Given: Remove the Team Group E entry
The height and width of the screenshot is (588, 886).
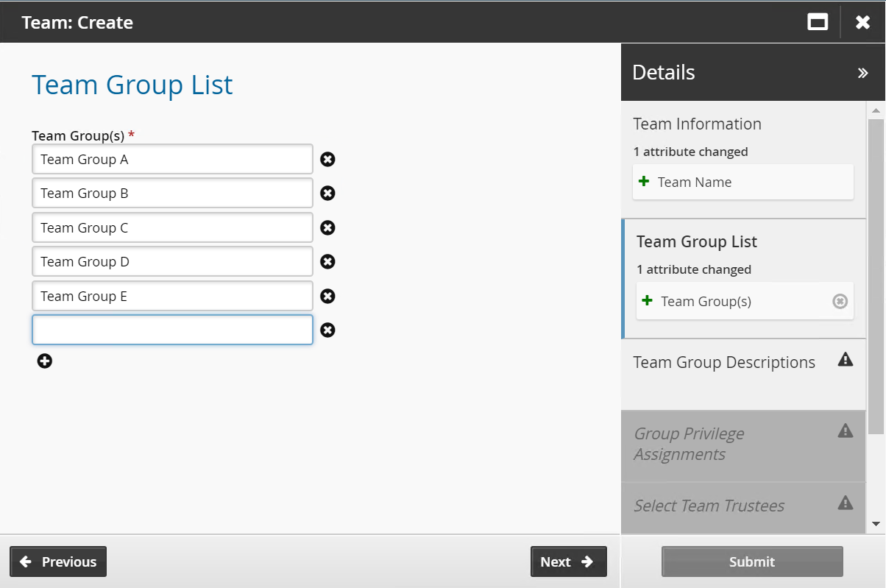Looking at the screenshot, I should pos(327,297).
